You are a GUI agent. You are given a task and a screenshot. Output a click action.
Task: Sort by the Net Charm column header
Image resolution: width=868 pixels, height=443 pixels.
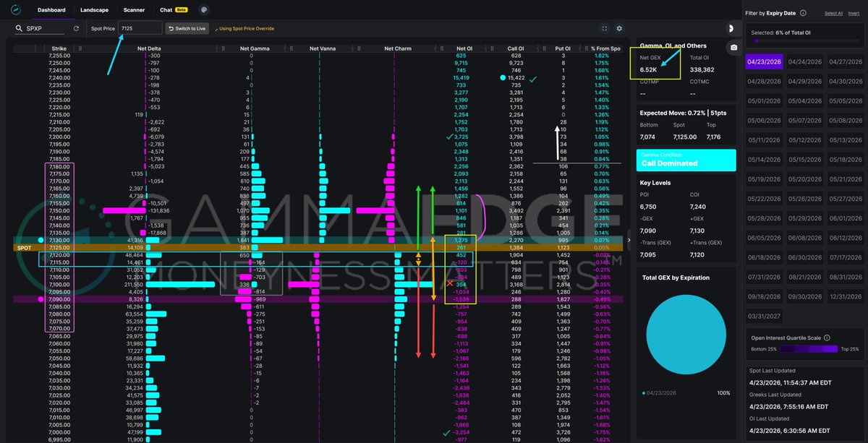click(398, 48)
